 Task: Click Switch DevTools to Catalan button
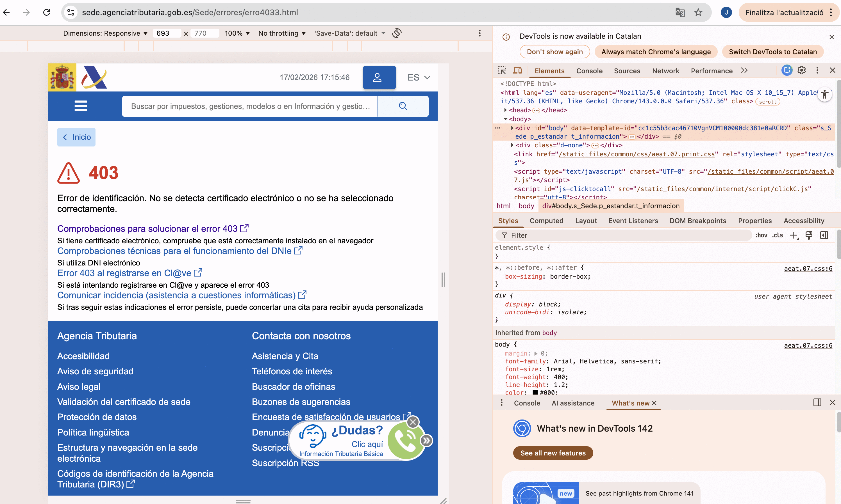(x=772, y=52)
